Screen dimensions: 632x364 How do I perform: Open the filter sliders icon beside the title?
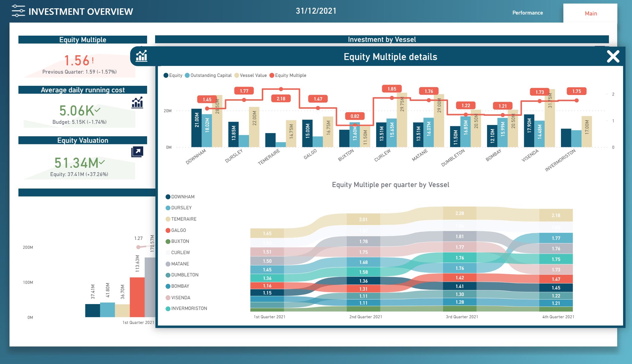[18, 11]
